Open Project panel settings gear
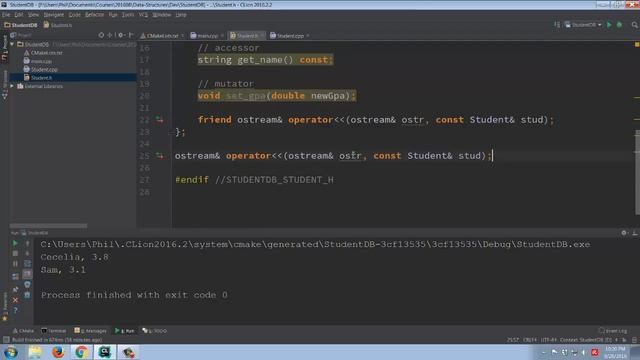 (x=121, y=35)
